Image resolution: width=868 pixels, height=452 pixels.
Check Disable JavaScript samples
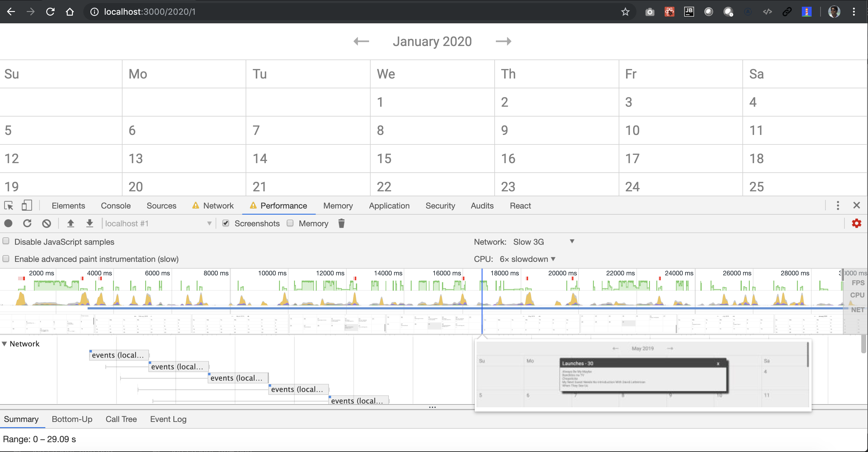click(6, 242)
